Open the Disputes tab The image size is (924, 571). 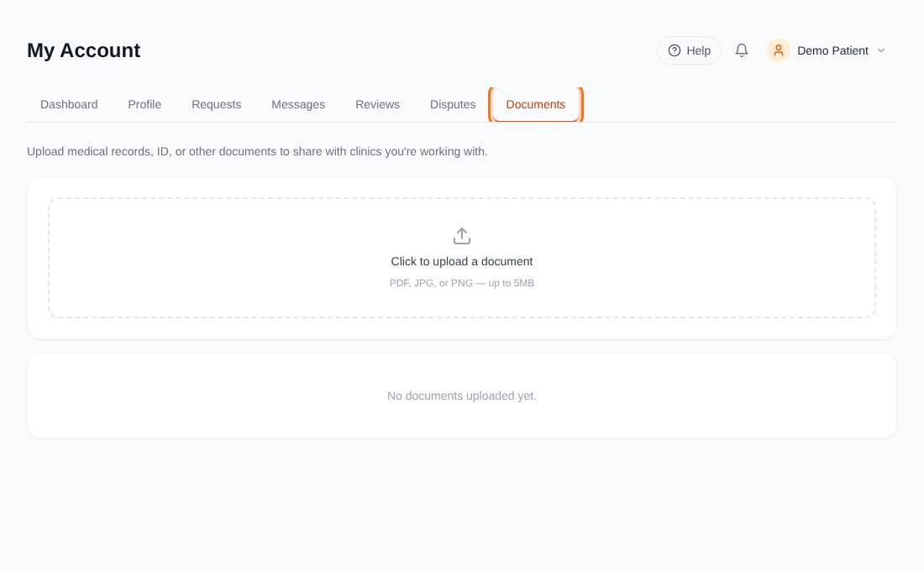pos(453,104)
